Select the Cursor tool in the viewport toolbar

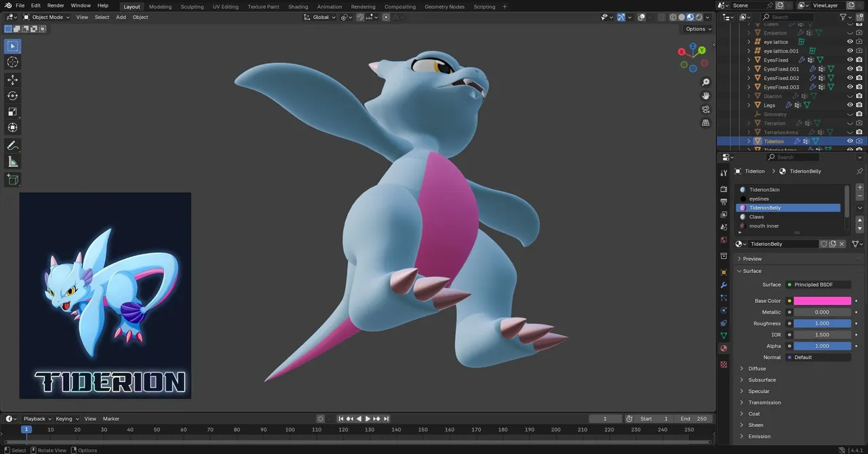12,62
